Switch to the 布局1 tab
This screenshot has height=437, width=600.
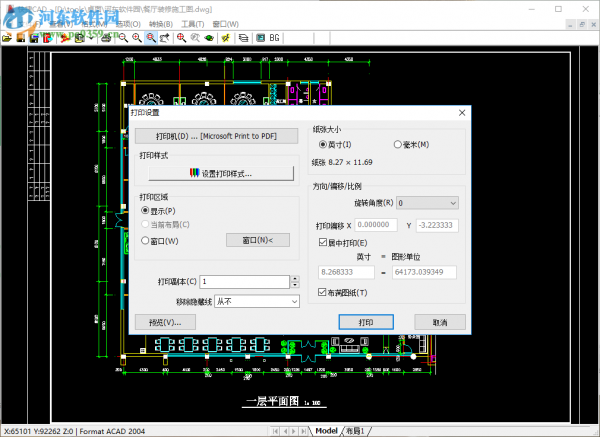pos(355,431)
